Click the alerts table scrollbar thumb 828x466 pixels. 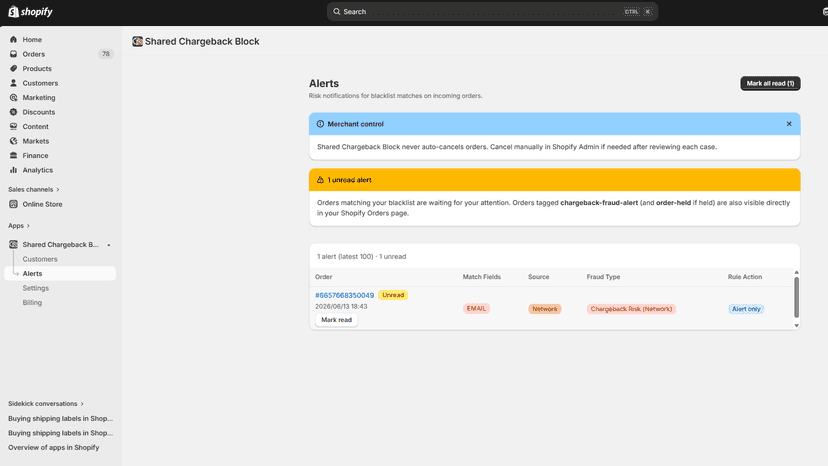796,297
